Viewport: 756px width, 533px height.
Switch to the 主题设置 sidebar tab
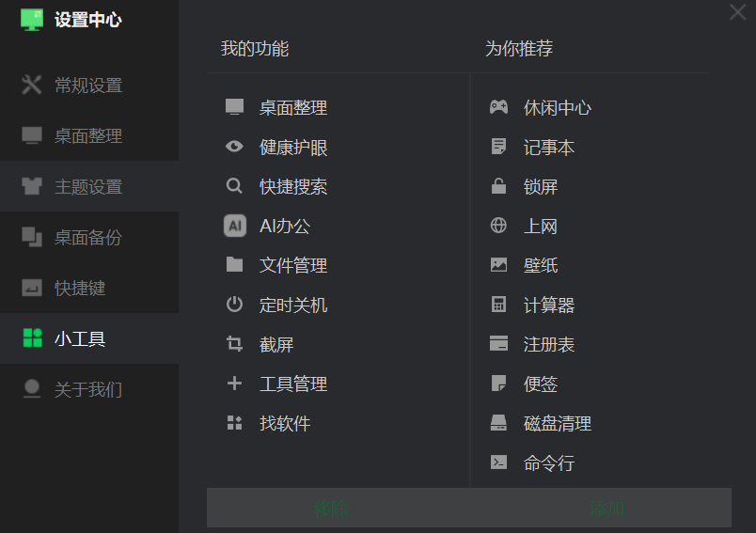pyautogui.click(x=88, y=187)
